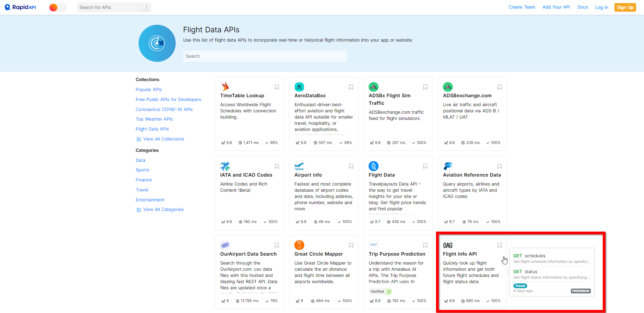644x313 pixels.
Task: Click the OAG logo on Flight Info API
Action: pos(448,245)
